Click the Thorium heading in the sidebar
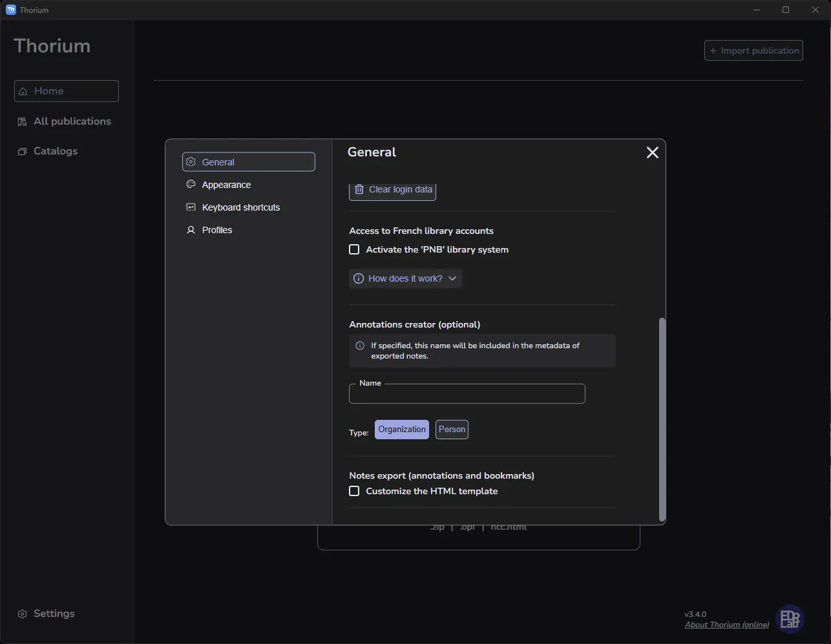Image resolution: width=831 pixels, height=644 pixels. click(x=52, y=46)
